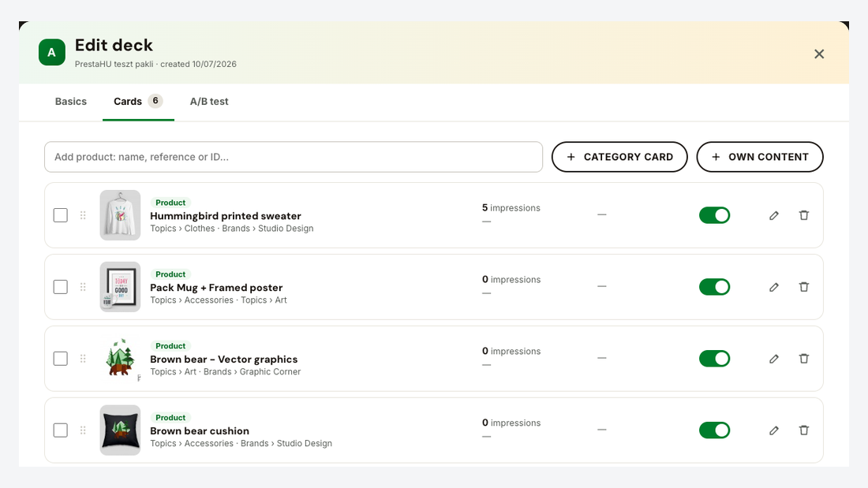
Task: Open the Hummingbird sweater thumbnail
Action: point(120,215)
